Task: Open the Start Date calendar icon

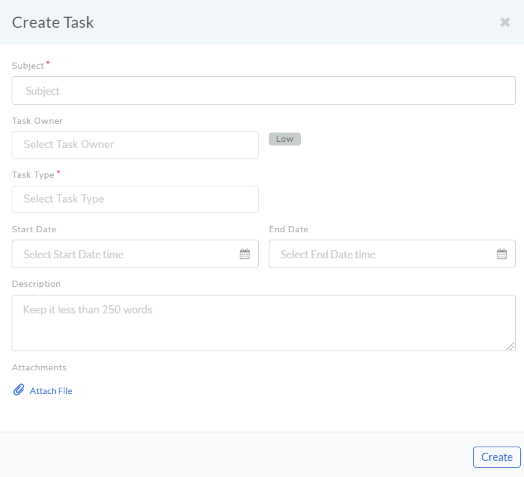Action: pyautogui.click(x=245, y=254)
